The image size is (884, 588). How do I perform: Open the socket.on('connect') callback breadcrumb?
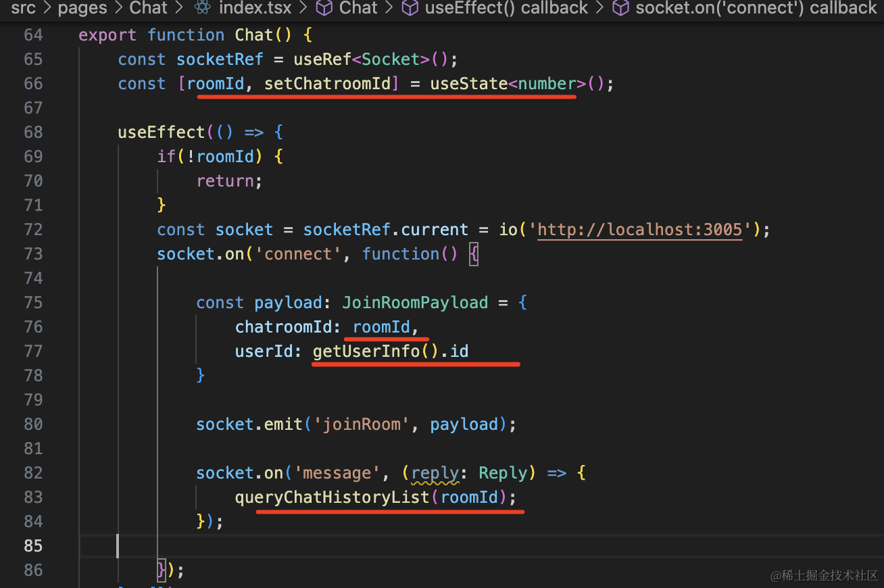point(756,8)
